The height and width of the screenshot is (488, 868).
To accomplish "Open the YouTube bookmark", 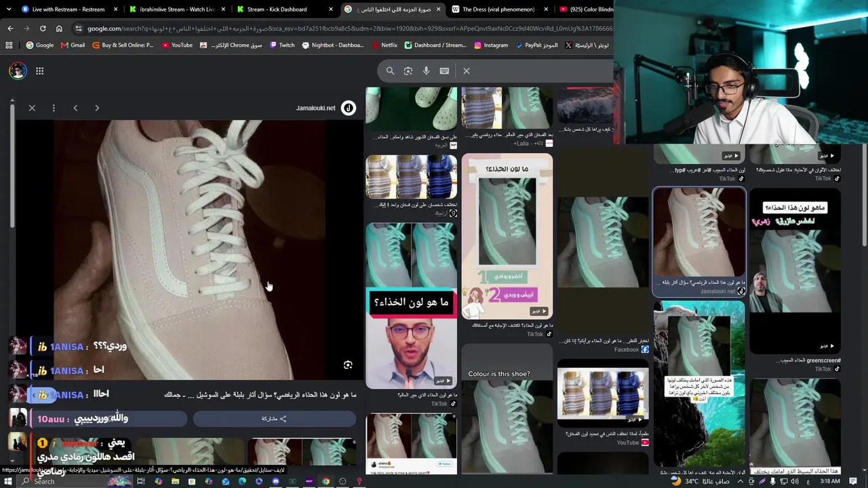I will (x=177, y=45).
